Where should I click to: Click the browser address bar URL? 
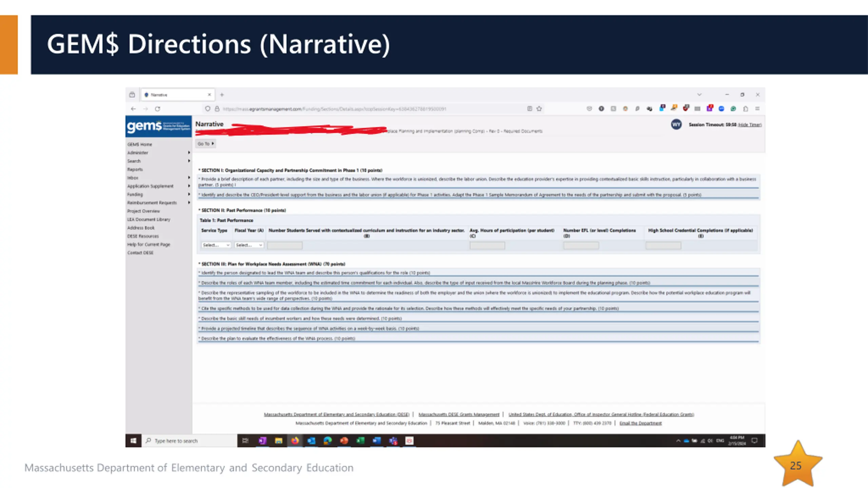point(334,109)
